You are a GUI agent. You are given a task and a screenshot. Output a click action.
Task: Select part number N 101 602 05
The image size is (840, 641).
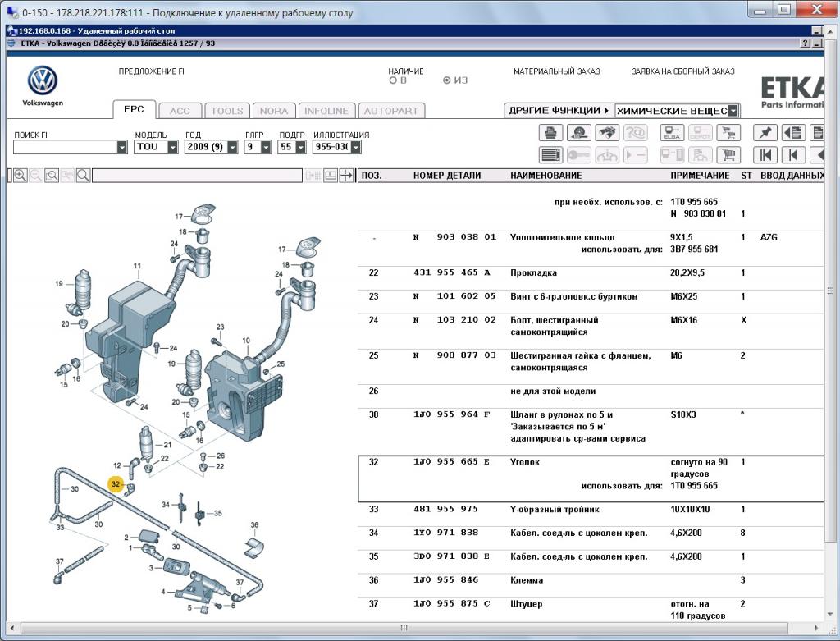coord(454,296)
